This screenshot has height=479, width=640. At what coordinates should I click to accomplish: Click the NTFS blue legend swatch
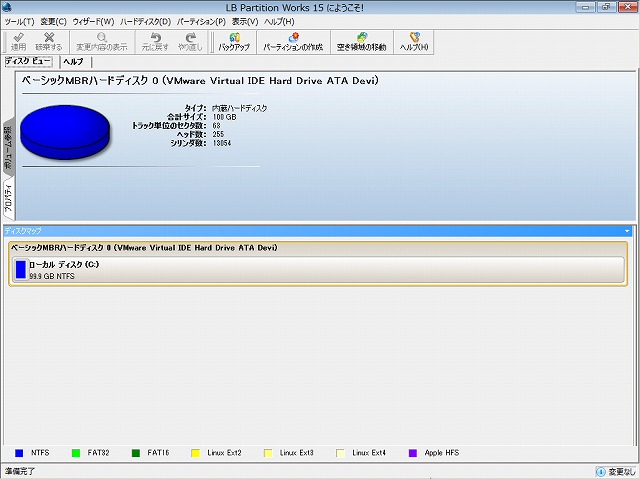pos(19,453)
